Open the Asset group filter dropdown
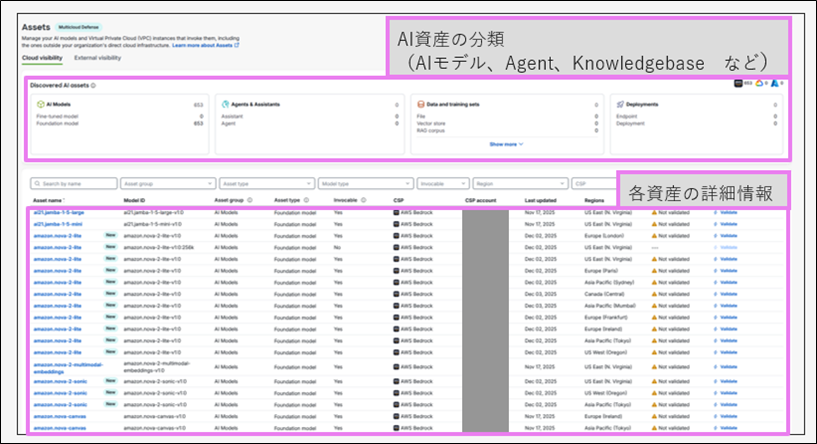This screenshot has height=444, width=817. click(166, 184)
